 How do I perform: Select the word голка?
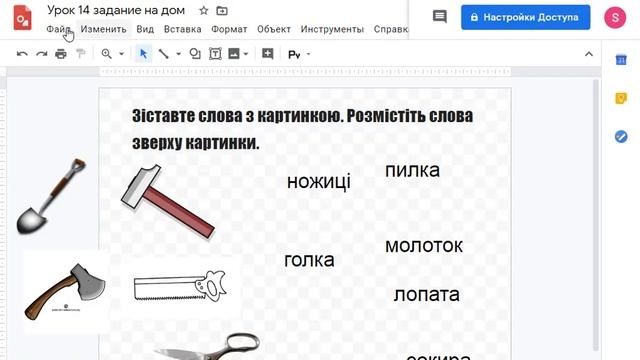pos(309,260)
